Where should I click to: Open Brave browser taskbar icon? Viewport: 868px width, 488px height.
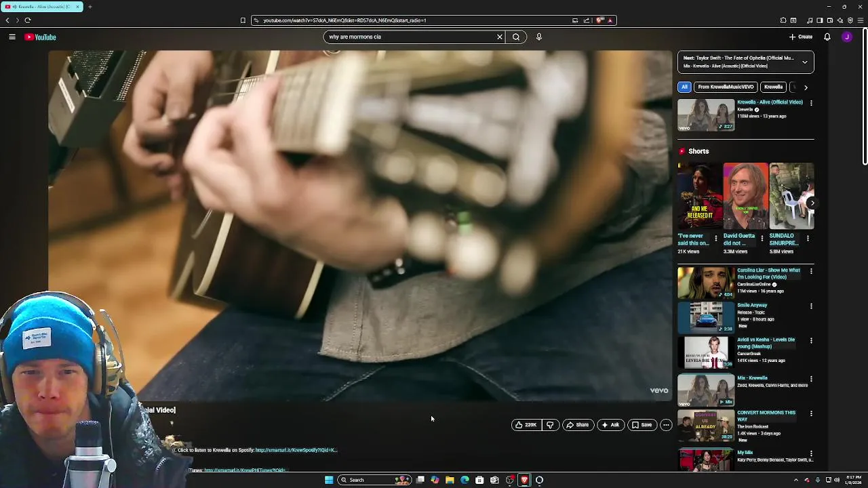524,480
